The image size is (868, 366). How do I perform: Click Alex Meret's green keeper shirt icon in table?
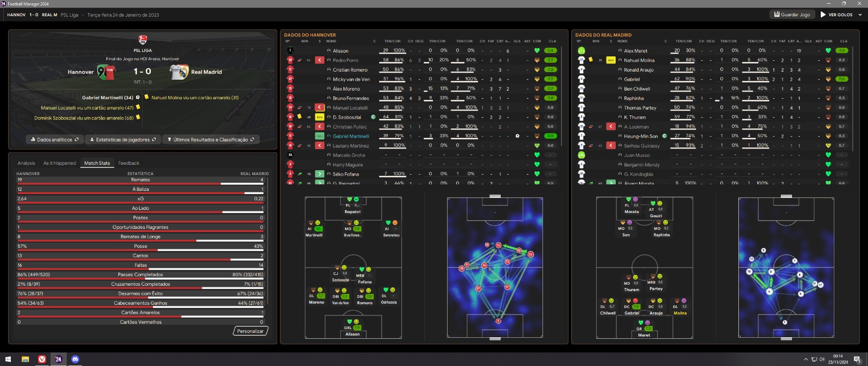[582, 50]
